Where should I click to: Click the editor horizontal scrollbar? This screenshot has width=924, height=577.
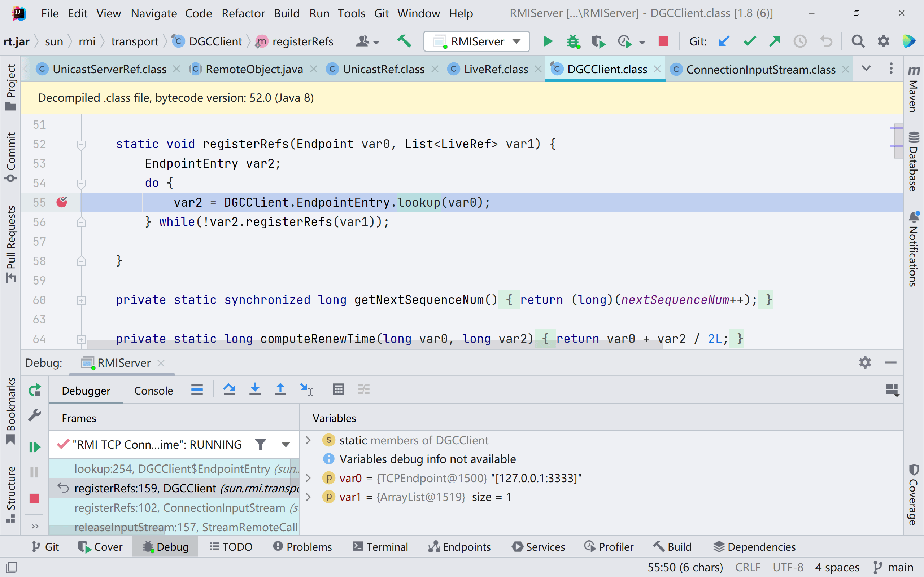click(375, 345)
